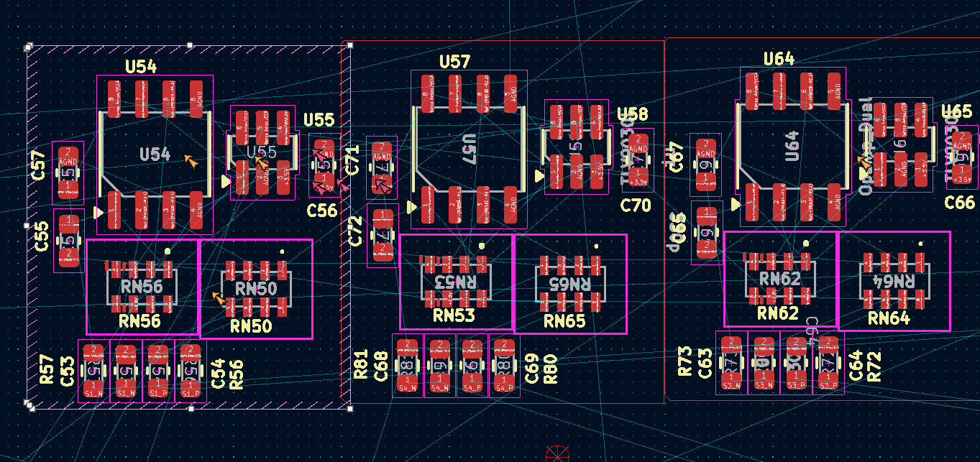The image size is (980, 462).
Task: Select the RN65 resistor network footprint
Action: [571, 284]
